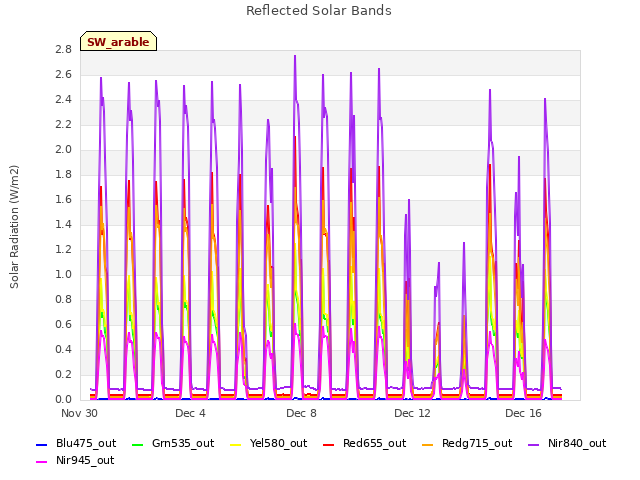640x480 pixels.
Task: Click the orange Redg715_out legend swatch
Action: pyautogui.click(x=427, y=444)
